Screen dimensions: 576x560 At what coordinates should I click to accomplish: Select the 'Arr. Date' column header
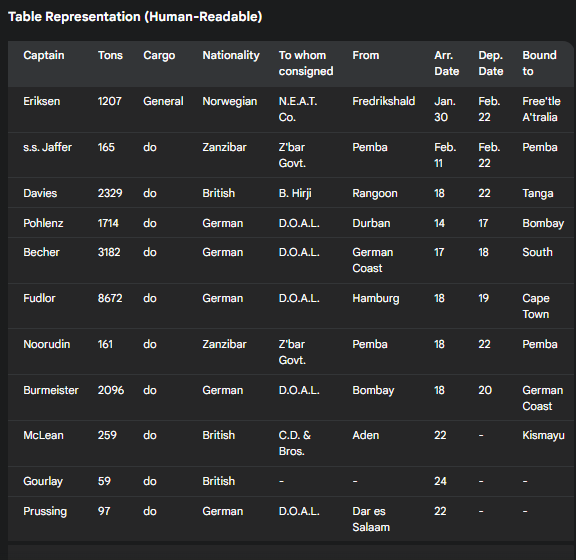[447, 63]
